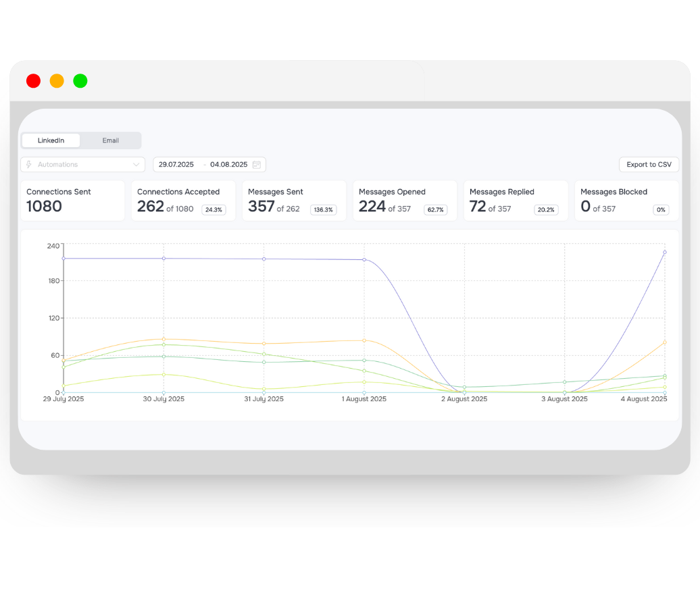The width and height of the screenshot is (700, 605).
Task: Click the orange minimize window dot
Action: [57, 81]
